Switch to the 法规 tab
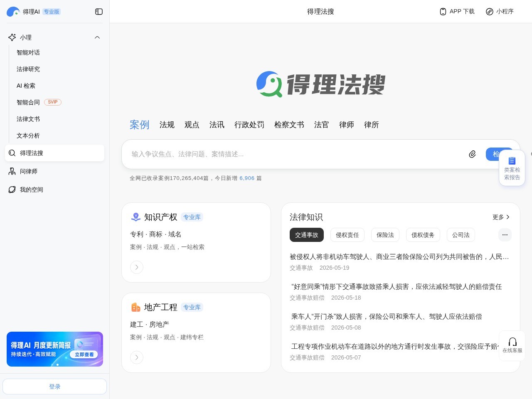This screenshot has height=399, width=532. [x=167, y=125]
